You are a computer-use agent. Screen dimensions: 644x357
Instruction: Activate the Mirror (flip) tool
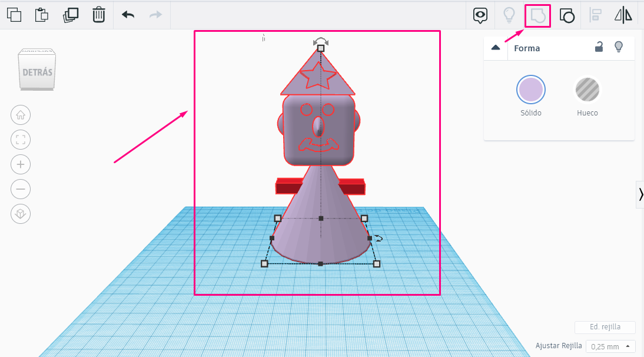[623, 15]
